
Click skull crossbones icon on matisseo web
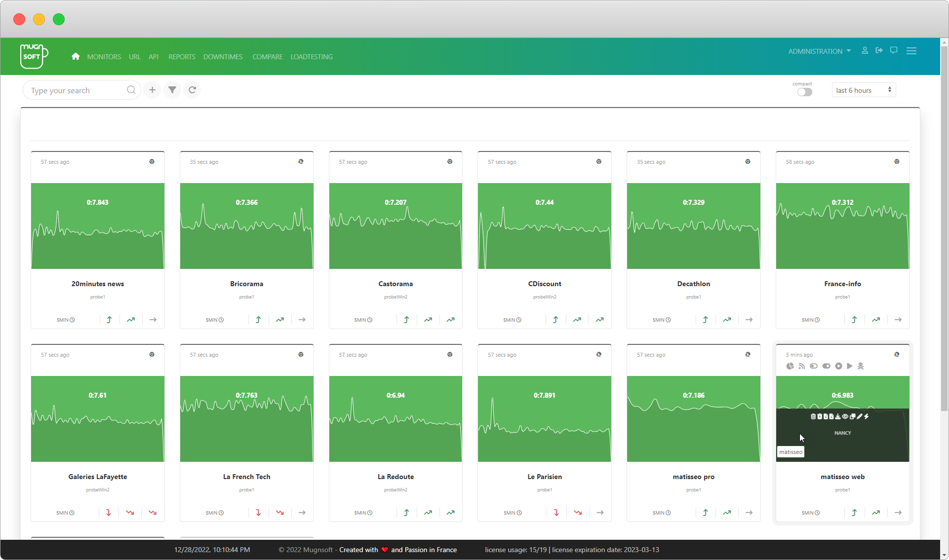pyautogui.click(x=861, y=366)
